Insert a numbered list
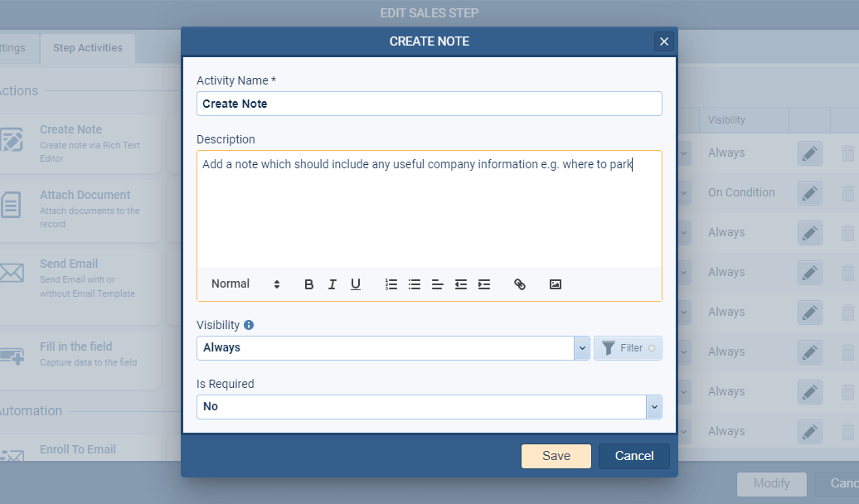The height and width of the screenshot is (504, 859). point(391,284)
